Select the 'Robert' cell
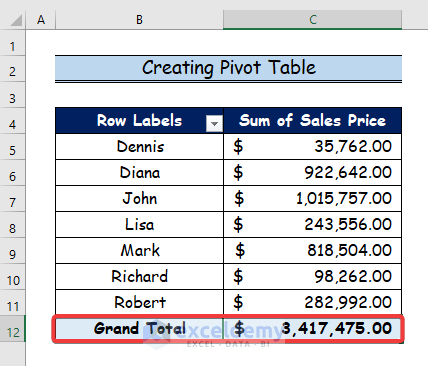Viewport: 428px width, 366px height. [x=139, y=303]
